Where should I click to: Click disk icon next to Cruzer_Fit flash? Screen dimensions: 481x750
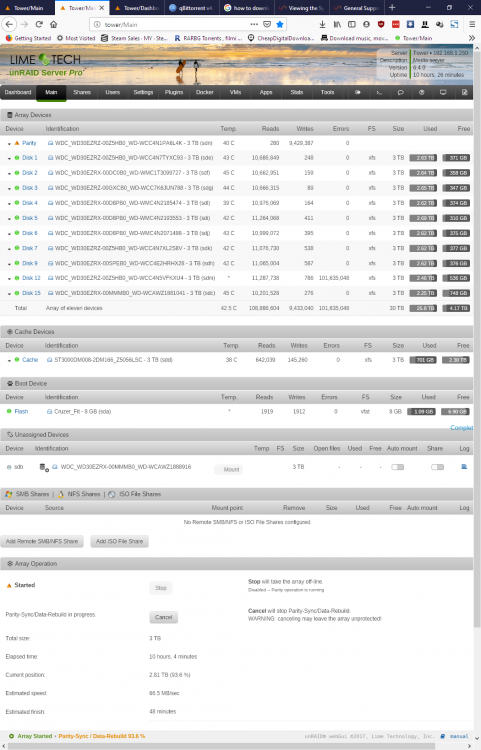pos(49,411)
